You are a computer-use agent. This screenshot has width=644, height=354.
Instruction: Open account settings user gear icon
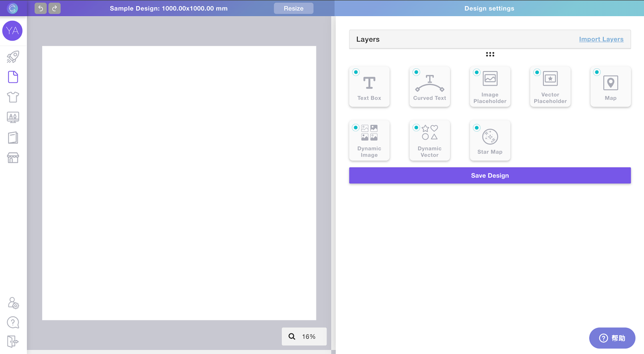tap(13, 303)
